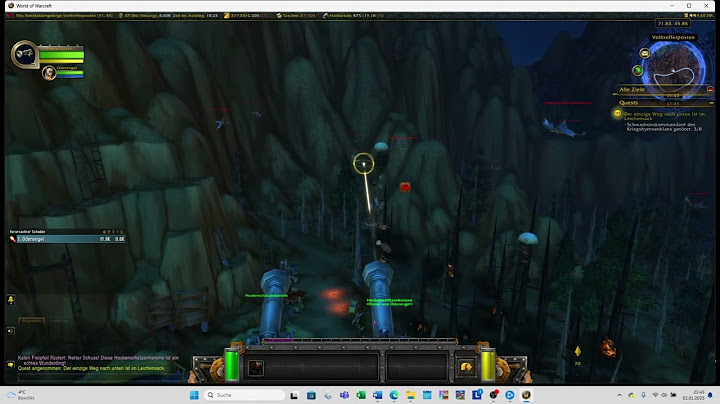Screen dimensions: 720x404
Task: Click the yellow exit-vehicle arrow button
Action: tap(466, 367)
